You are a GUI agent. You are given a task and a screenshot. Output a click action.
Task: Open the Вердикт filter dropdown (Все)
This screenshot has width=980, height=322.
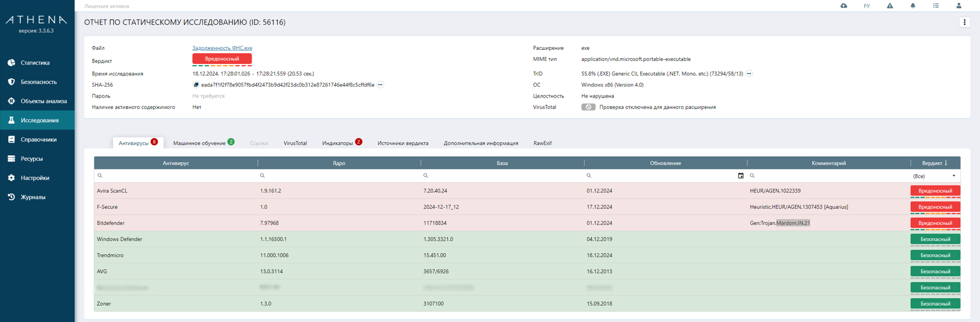(x=934, y=176)
